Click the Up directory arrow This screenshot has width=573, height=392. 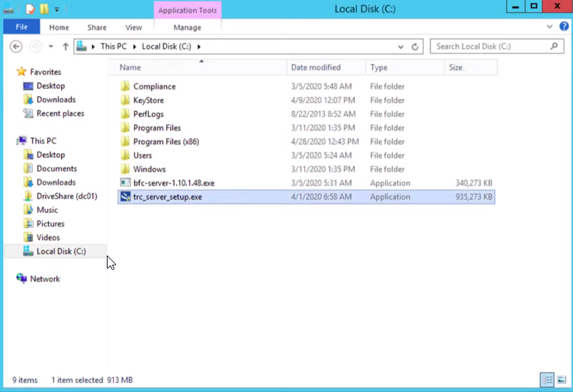[66, 47]
